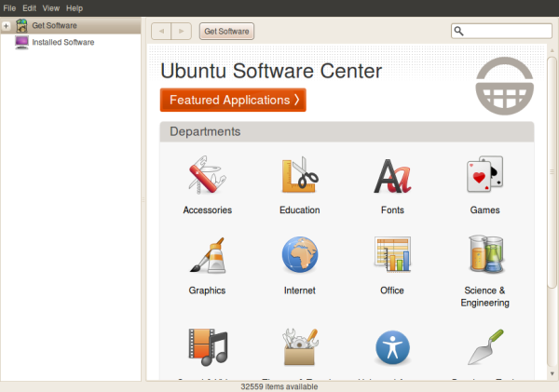Go back with the left arrow button
This screenshot has height=392, width=559.
coord(161,32)
